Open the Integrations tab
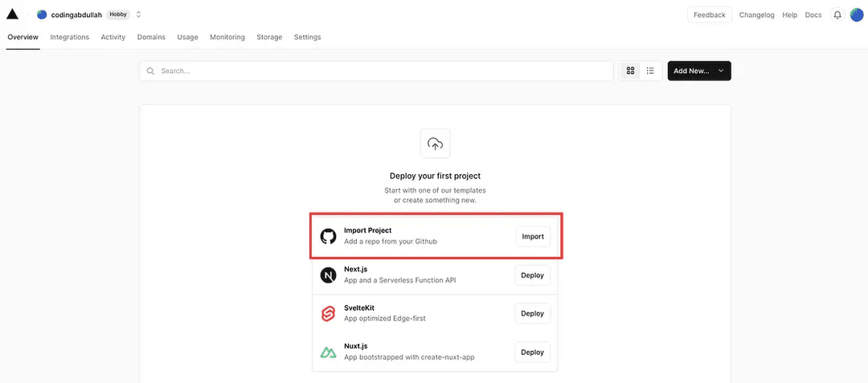Viewport: 868px width, 383px height. coord(69,37)
